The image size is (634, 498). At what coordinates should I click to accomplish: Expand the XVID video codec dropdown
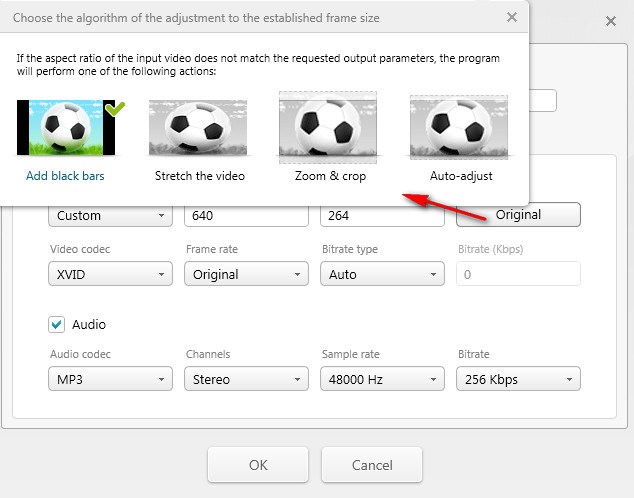tap(110, 274)
